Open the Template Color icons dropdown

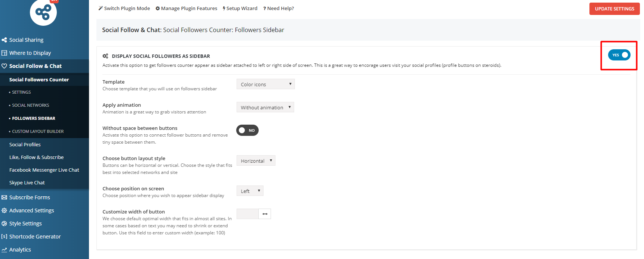[x=265, y=84]
